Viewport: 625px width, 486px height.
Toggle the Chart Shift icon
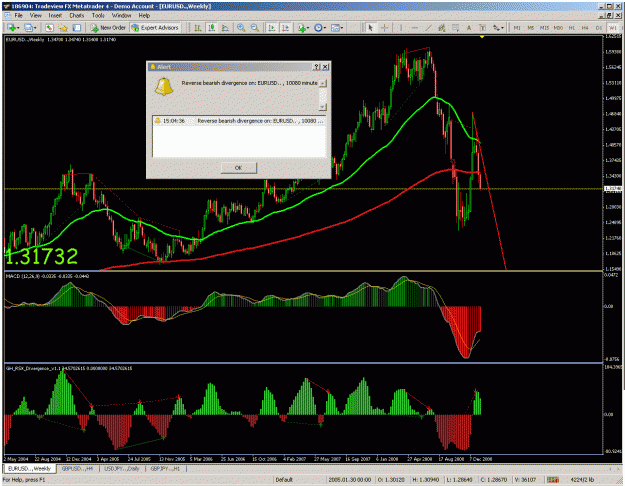pos(285,28)
